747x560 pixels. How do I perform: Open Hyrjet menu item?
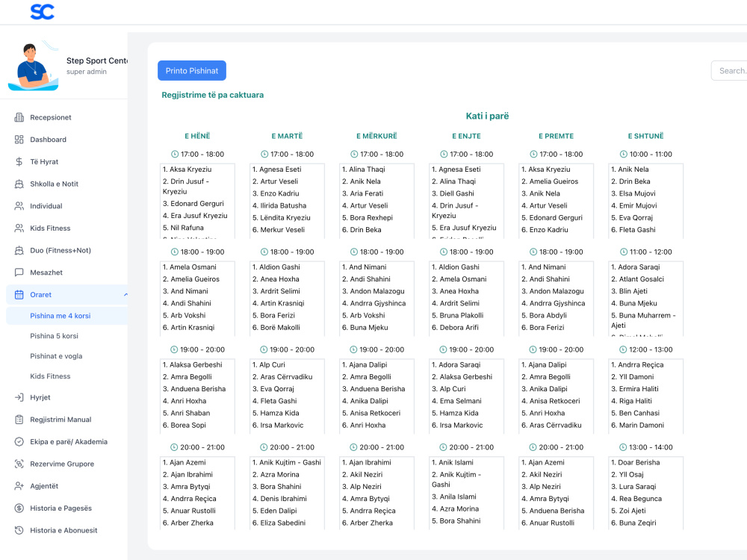point(40,397)
